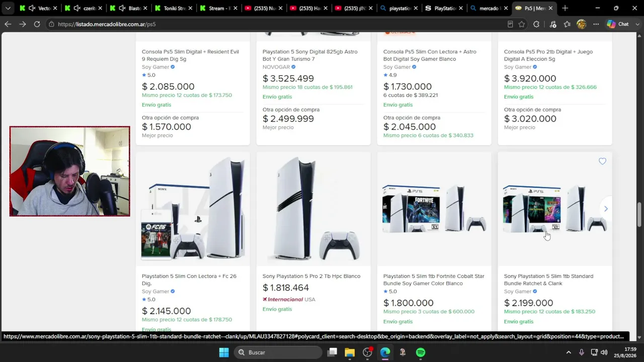The image size is (644, 362).
Task: Open File Explorer from the taskbar
Action: [350, 352]
